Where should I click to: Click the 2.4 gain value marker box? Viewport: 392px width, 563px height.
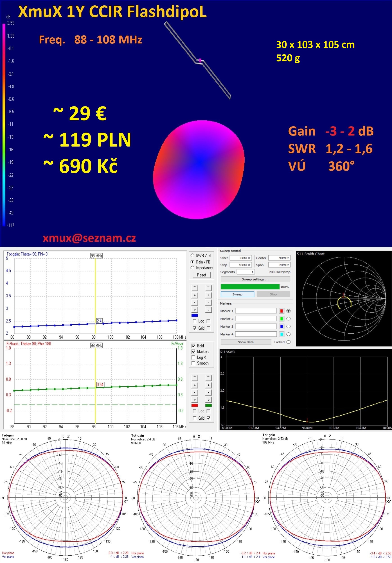coord(99,321)
